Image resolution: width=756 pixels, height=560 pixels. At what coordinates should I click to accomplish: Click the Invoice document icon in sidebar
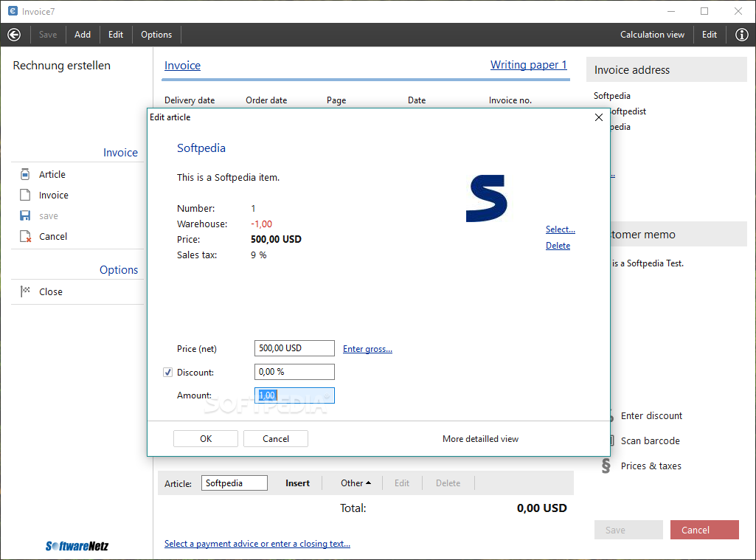(x=25, y=195)
